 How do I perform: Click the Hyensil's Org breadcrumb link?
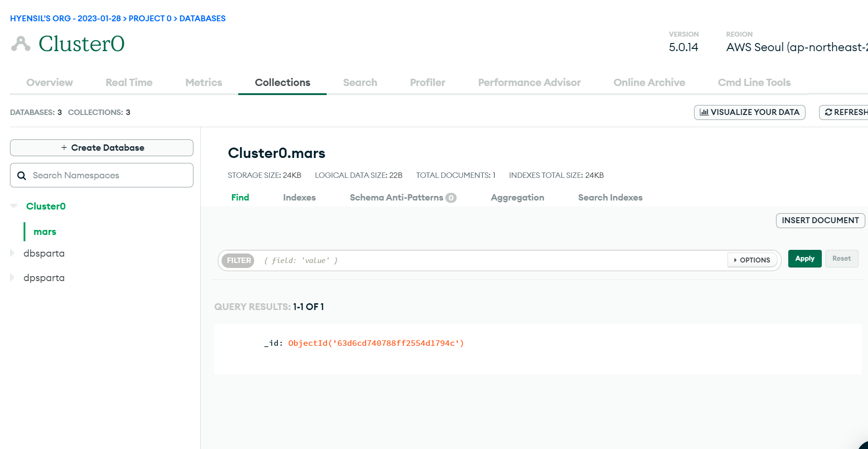pyautogui.click(x=65, y=19)
